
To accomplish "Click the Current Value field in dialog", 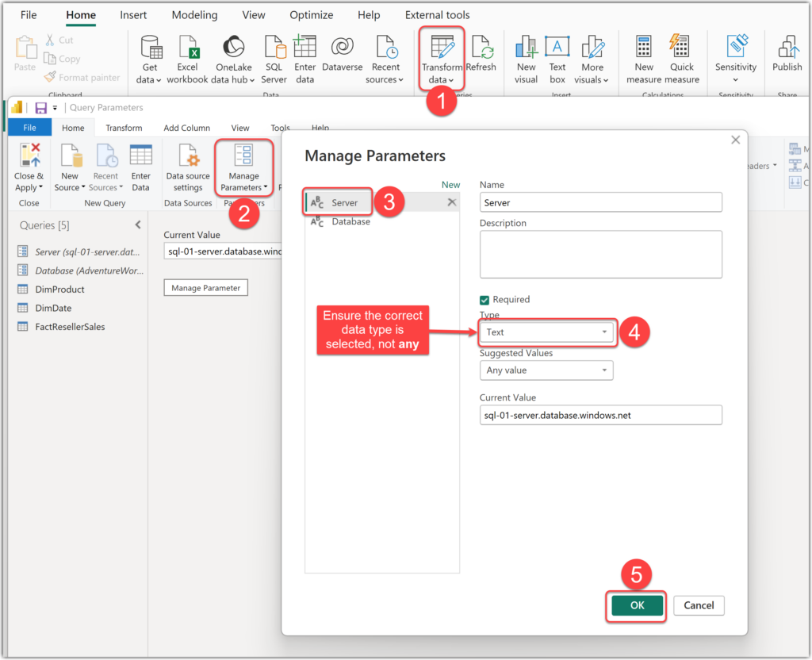I will pyautogui.click(x=601, y=415).
